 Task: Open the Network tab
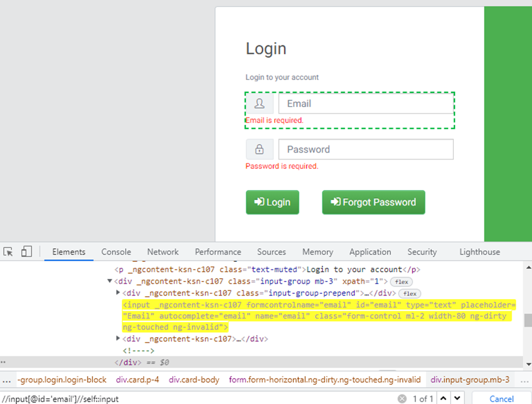pyautogui.click(x=163, y=252)
